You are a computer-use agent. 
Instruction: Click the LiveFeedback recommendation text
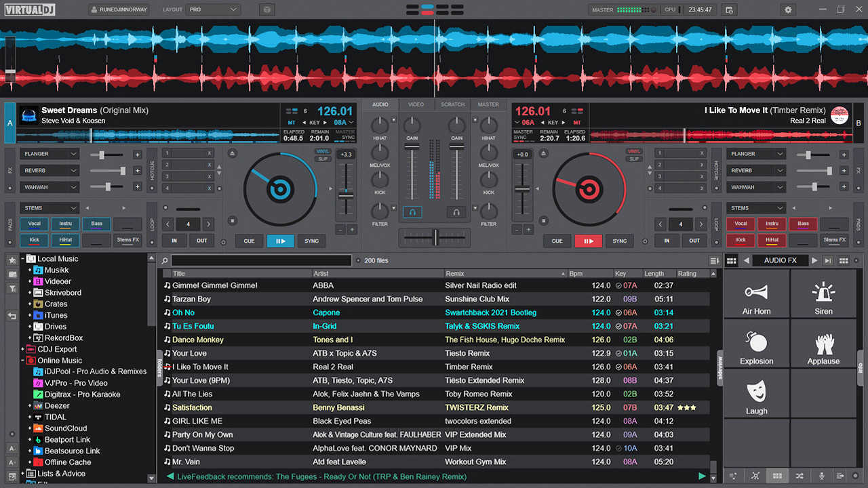321,476
